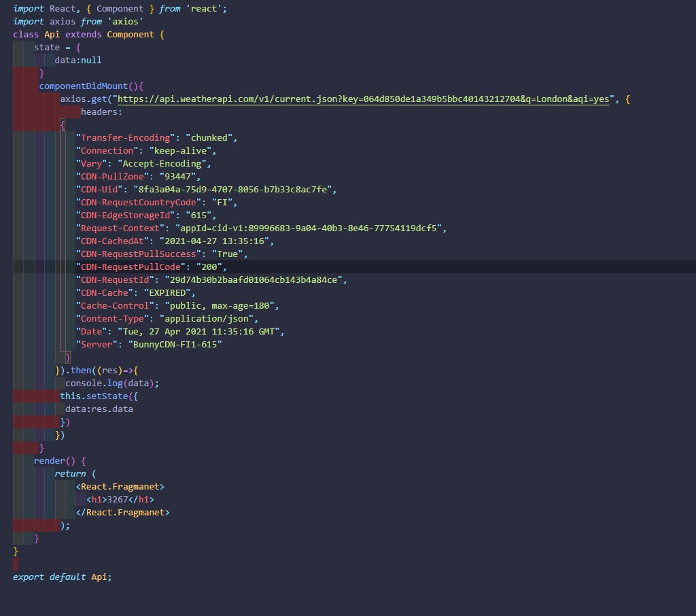Click the "headers:" line
The image size is (696, 616).
point(101,112)
